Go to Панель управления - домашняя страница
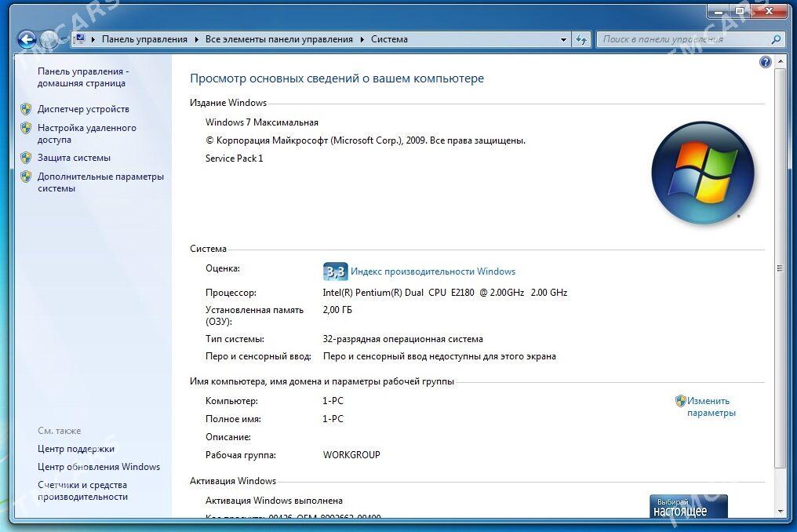 (x=82, y=77)
